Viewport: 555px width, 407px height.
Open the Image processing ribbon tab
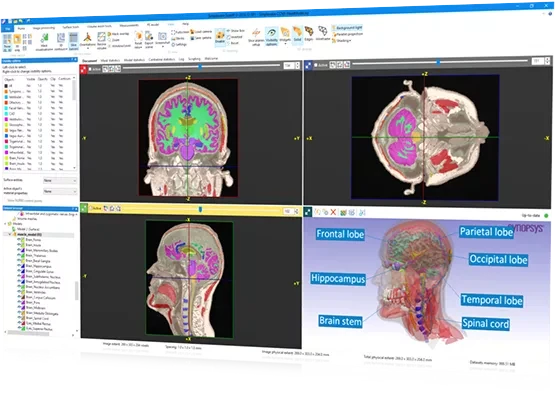pyautogui.click(x=44, y=28)
